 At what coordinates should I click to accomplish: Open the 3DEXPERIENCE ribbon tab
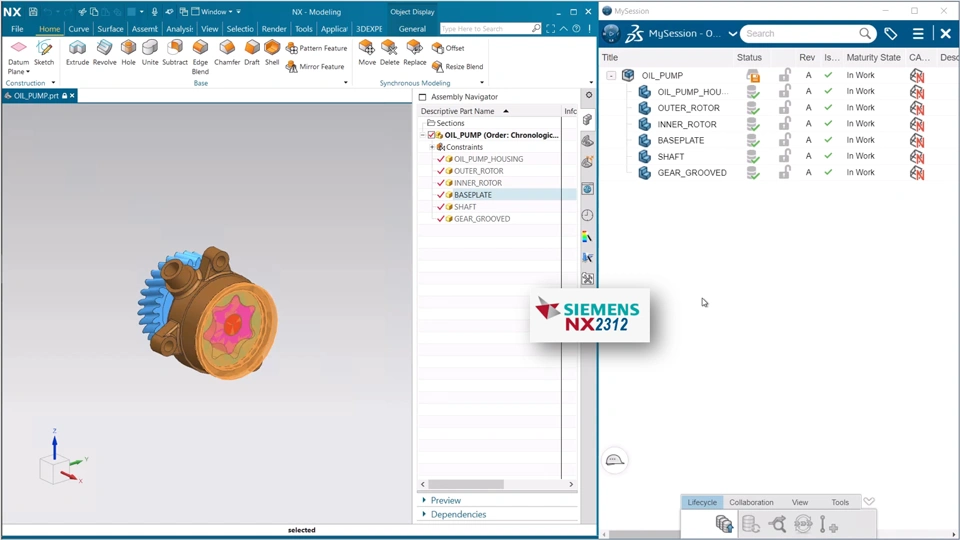pos(369,29)
